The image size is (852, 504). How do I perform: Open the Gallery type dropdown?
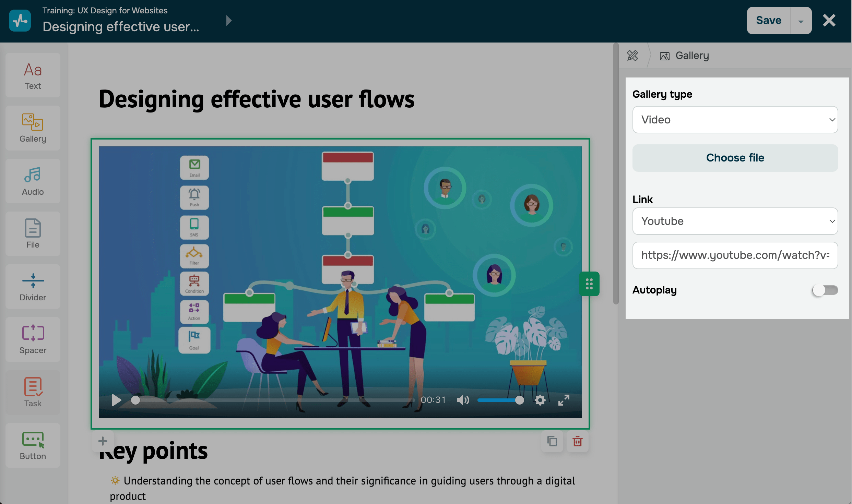[735, 120]
